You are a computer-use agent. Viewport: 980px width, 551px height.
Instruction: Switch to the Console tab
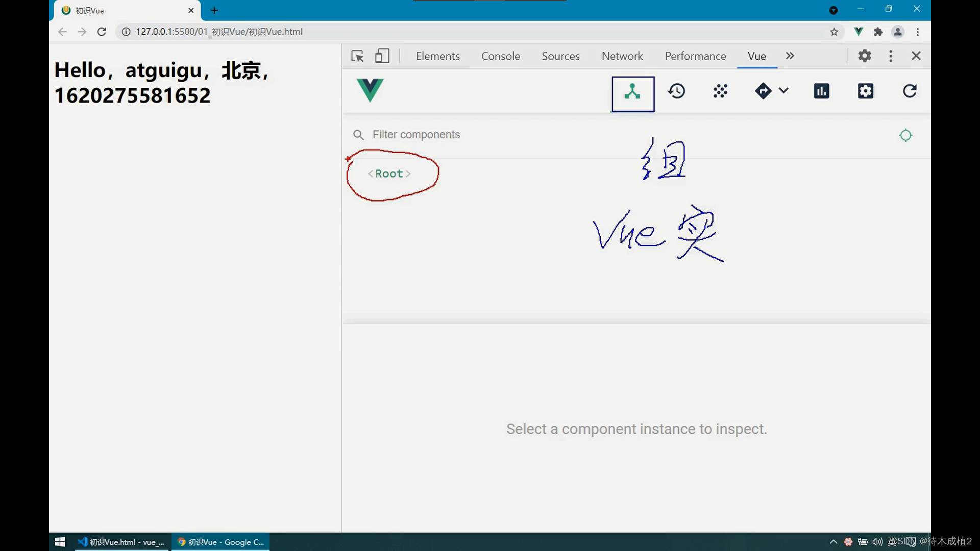click(500, 56)
